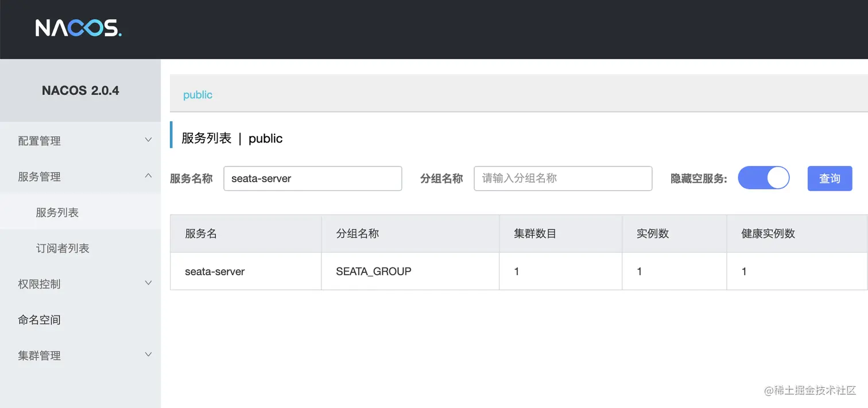
Task: Click the 服务名 column header
Action: (x=246, y=233)
